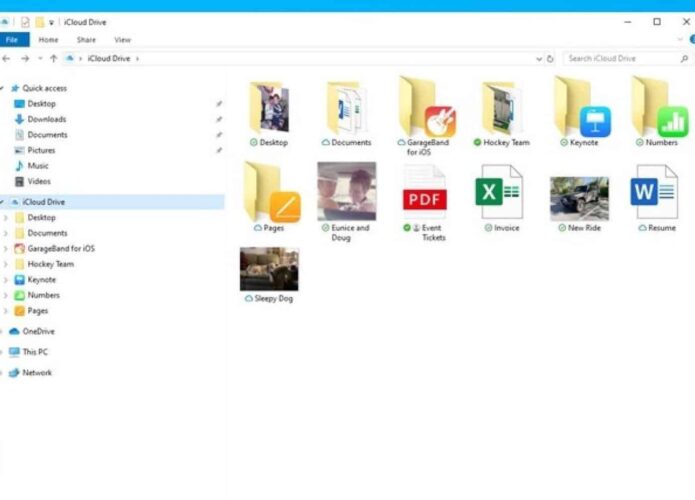Open Documents under Quick access

47,135
